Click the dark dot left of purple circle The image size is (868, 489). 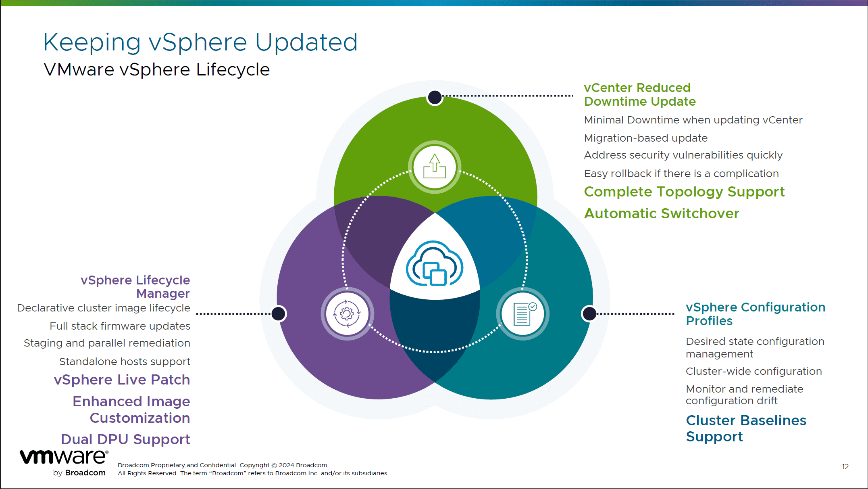(x=278, y=313)
